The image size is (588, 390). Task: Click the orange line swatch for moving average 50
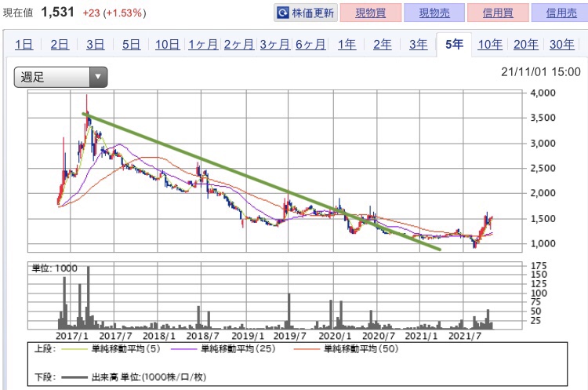pyautogui.click(x=307, y=349)
